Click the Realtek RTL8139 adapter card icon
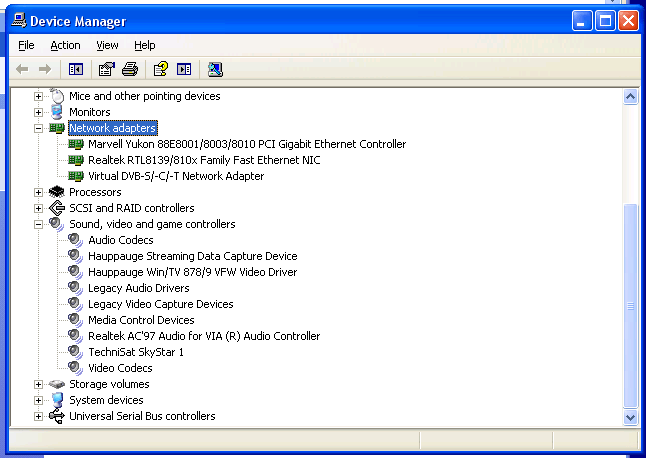The width and height of the screenshot is (646, 458). click(76, 160)
